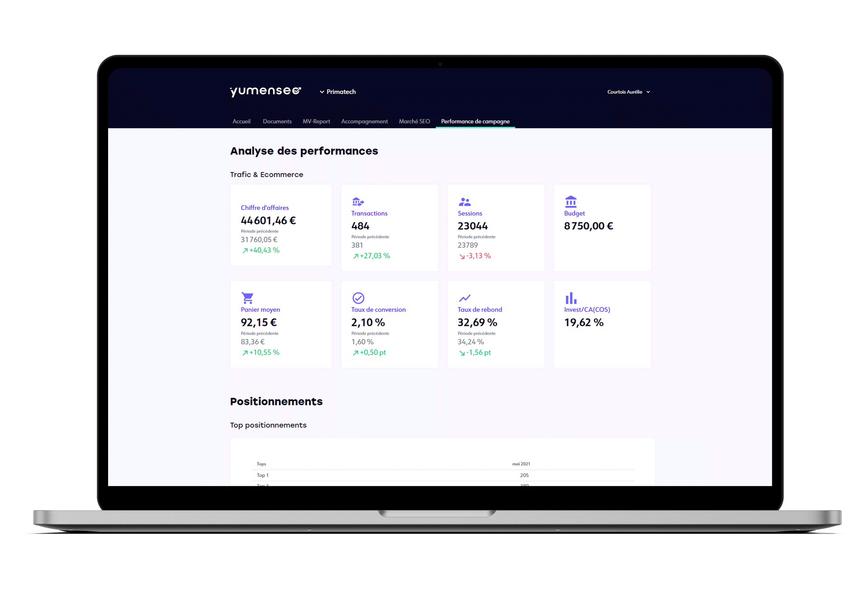Image resolution: width=868 pixels, height=601 pixels.
Task: Click the 484 transactions value
Action: 360,226
